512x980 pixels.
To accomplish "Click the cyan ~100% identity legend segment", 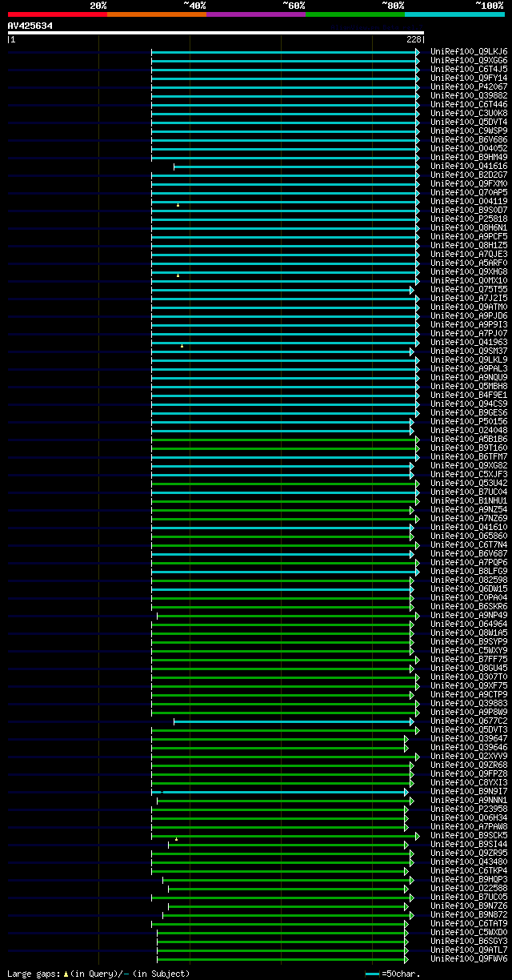I will coord(454,14).
